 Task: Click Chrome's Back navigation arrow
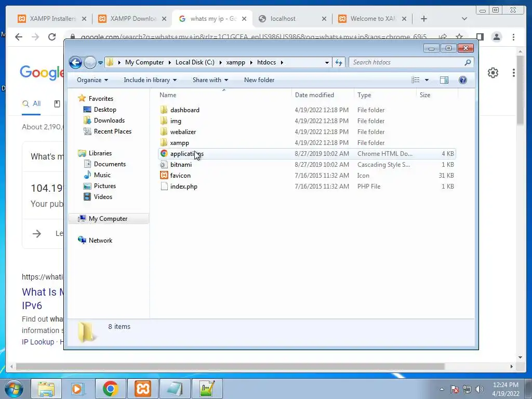tap(19, 37)
